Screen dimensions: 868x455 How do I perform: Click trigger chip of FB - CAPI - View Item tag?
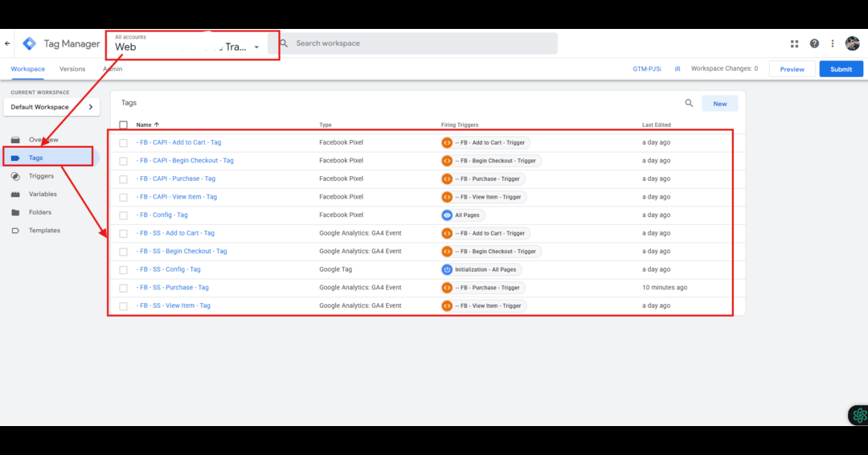pyautogui.click(x=484, y=197)
